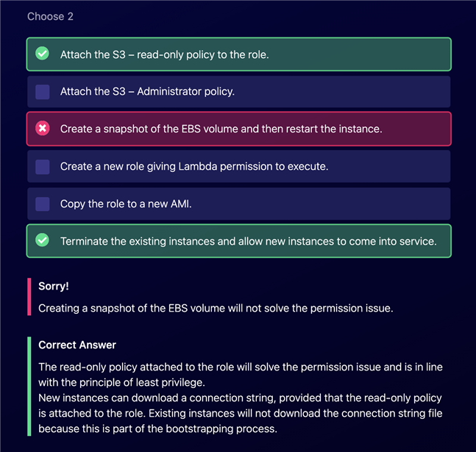Click the red X icon on the EBS snapshot option
This screenshot has height=452, width=476.
point(42,129)
